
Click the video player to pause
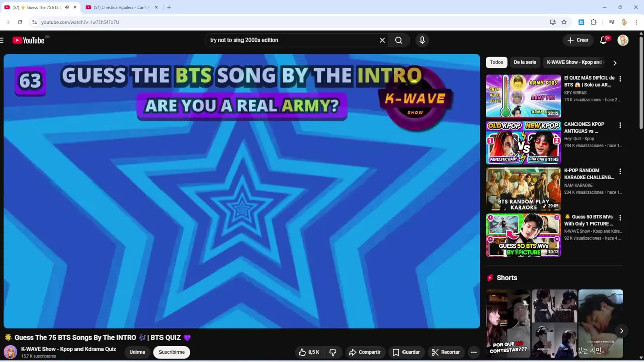coord(242,191)
